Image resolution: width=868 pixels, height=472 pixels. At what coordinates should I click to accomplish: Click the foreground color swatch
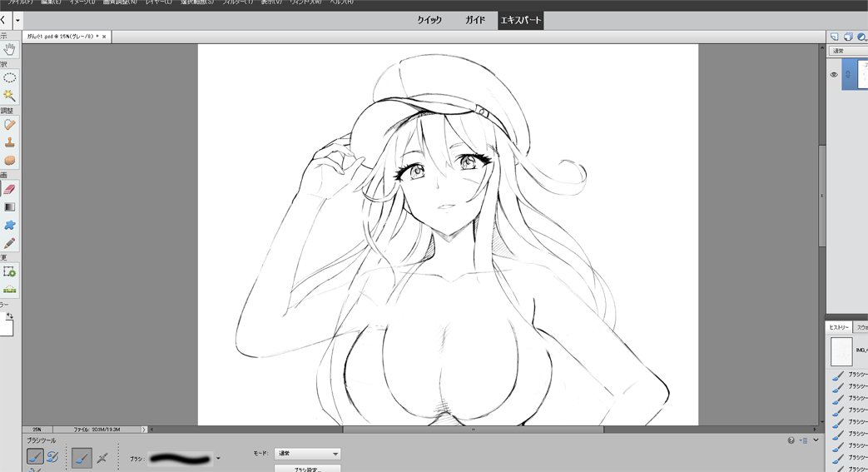[x=6, y=327]
